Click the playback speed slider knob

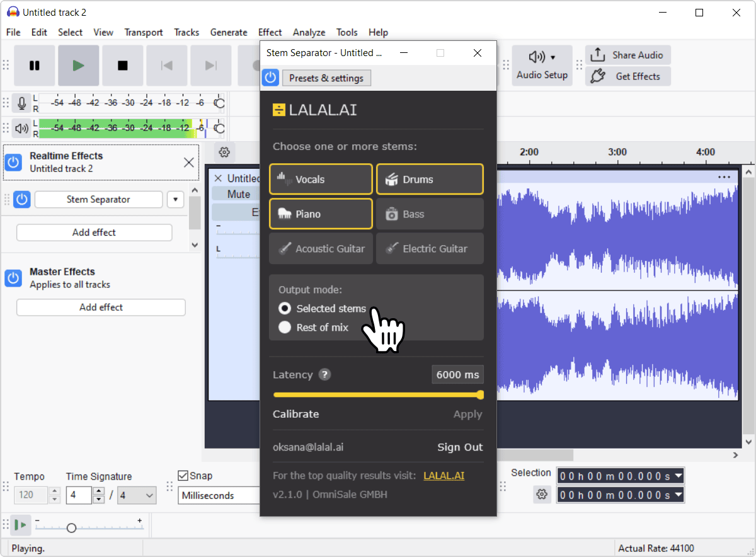[x=71, y=528]
